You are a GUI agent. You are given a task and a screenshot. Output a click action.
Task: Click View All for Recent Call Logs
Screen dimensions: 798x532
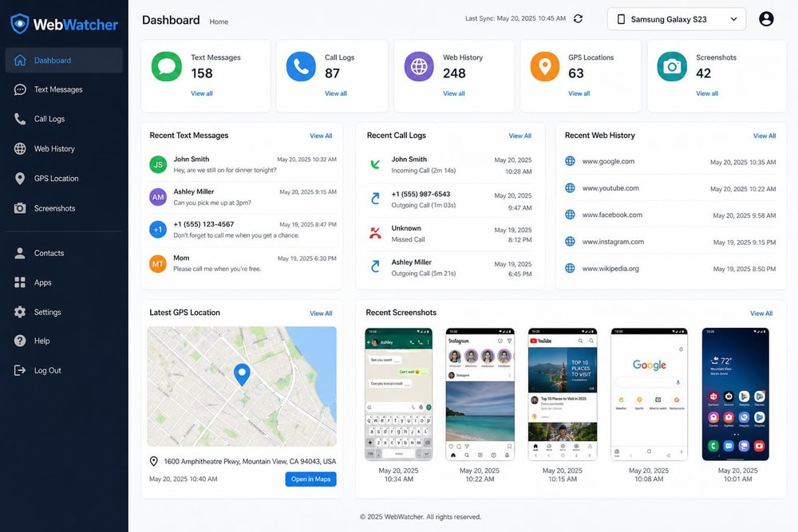coord(519,136)
